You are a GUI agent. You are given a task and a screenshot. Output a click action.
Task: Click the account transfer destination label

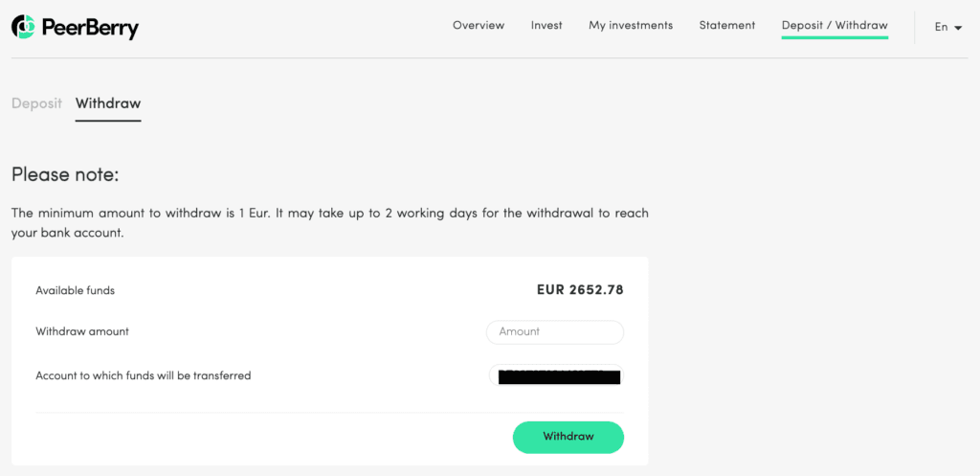coord(144,375)
